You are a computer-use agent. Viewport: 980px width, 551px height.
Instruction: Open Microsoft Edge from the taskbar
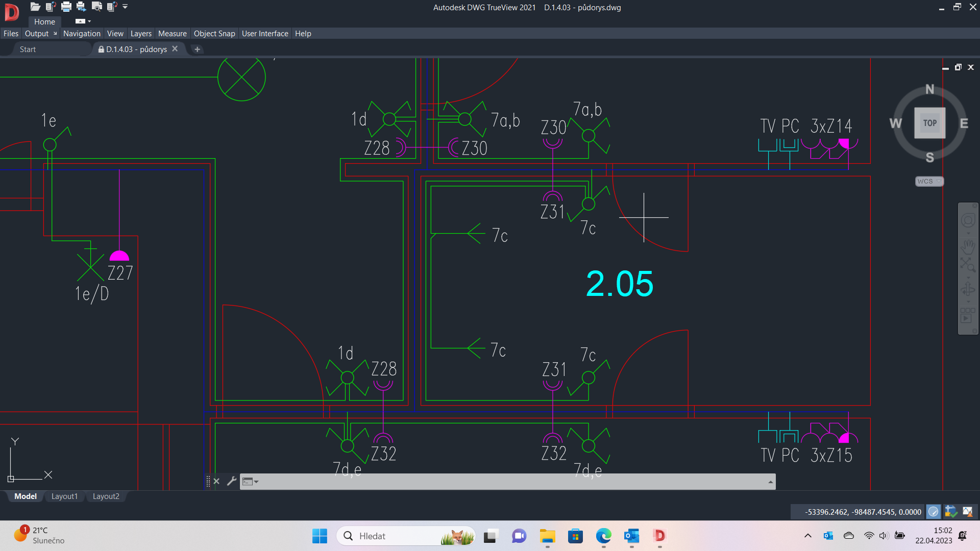point(603,536)
